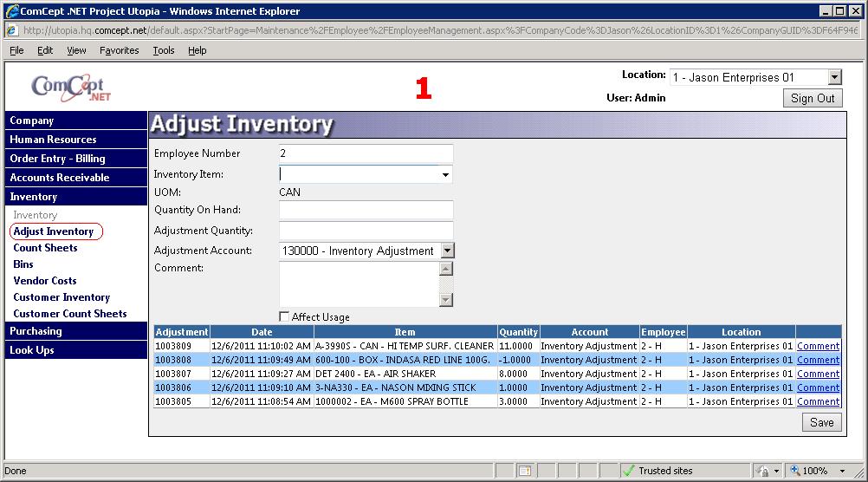Viewport: 868px width, 482px height.
Task: Click the ComCept .NET logo
Action: tap(71, 88)
